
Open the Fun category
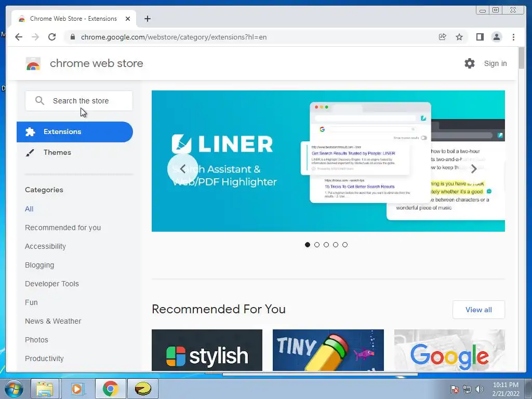[x=31, y=302]
